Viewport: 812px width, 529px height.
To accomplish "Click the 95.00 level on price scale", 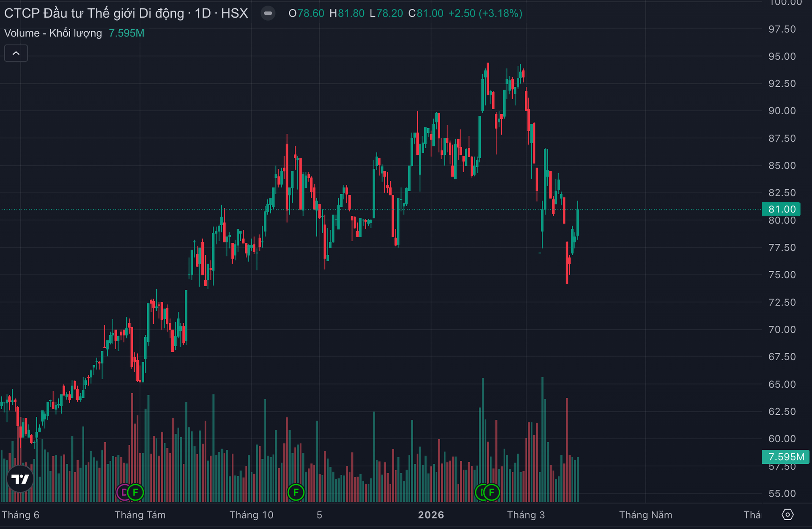I will coord(782,56).
